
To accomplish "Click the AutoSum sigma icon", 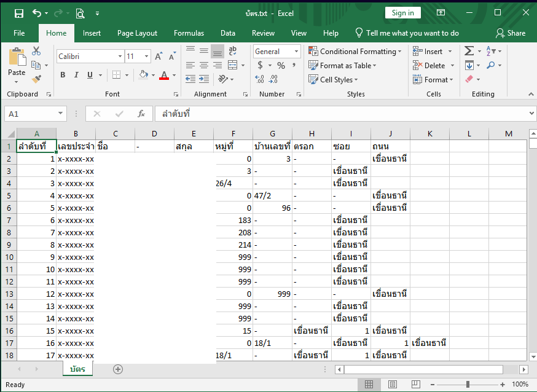I will pyautogui.click(x=469, y=51).
